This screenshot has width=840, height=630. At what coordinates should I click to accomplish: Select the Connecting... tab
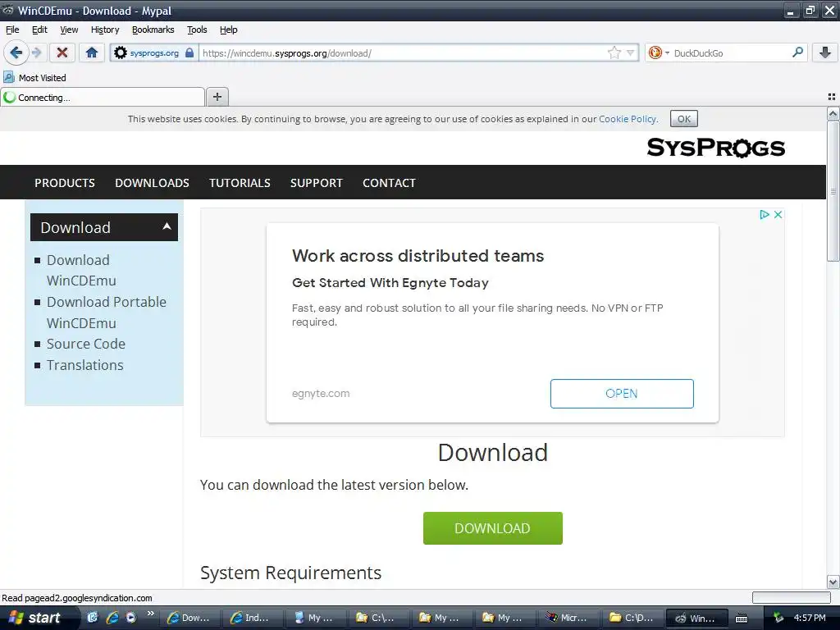point(103,97)
